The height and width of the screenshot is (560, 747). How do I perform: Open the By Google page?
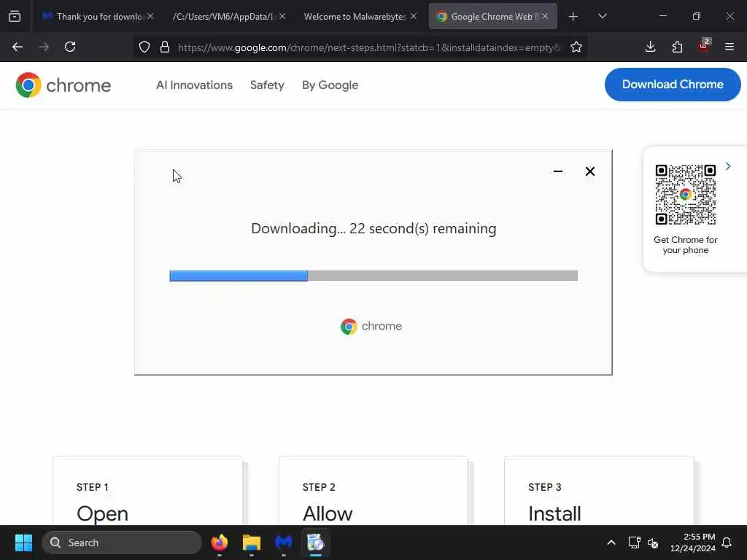[x=330, y=85]
